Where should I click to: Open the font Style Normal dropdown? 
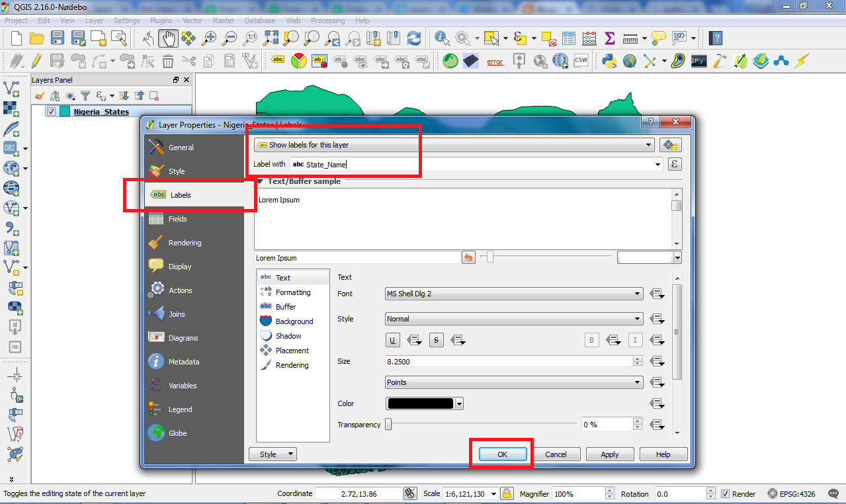click(x=514, y=319)
